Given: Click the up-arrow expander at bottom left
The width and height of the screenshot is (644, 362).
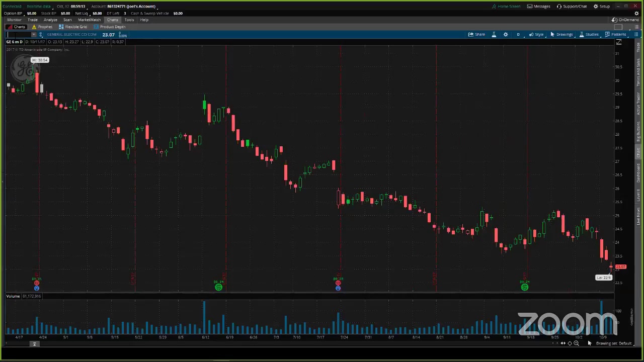Looking at the screenshot, I should pos(34,344).
